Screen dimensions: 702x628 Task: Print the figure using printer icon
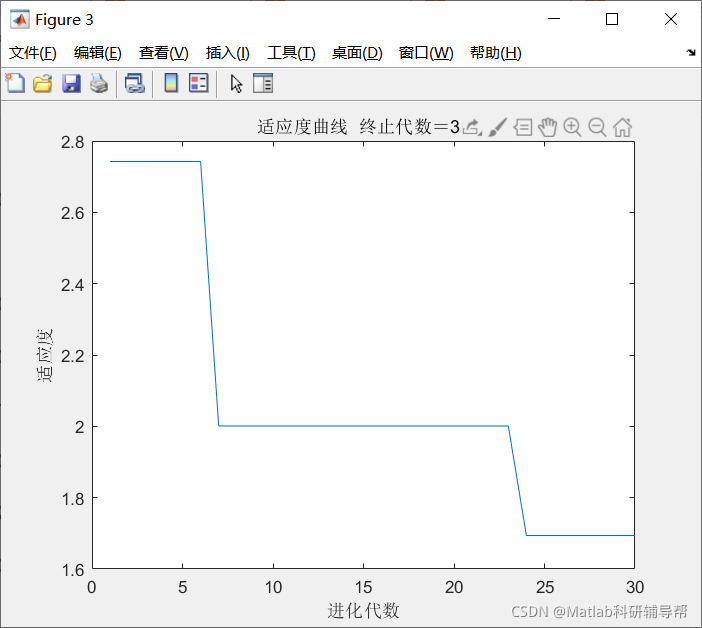point(99,84)
